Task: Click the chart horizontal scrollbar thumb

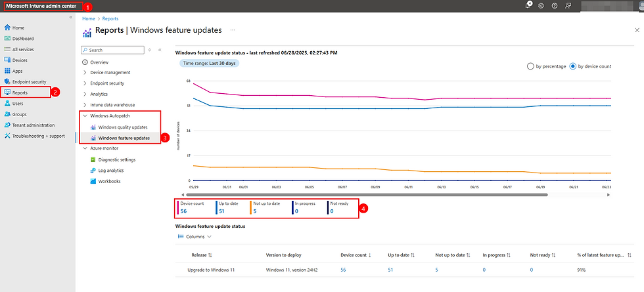Action: pyautogui.click(x=367, y=195)
